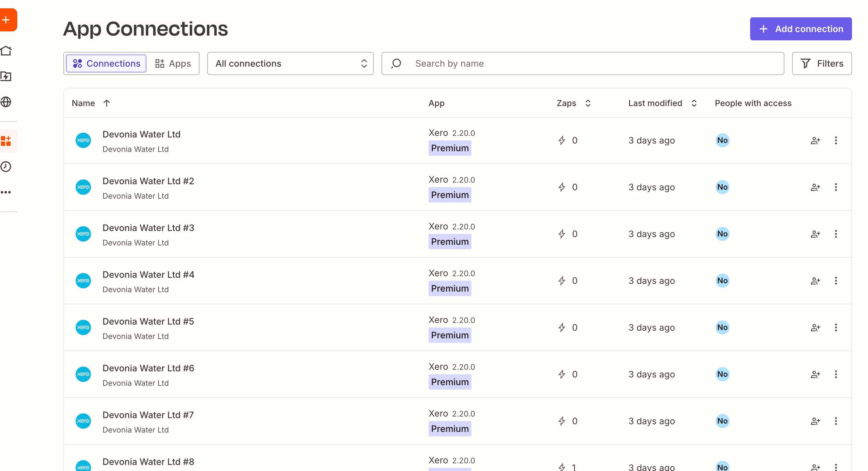
Task: Open the history clock icon in sidebar
Action: (6, 167)
